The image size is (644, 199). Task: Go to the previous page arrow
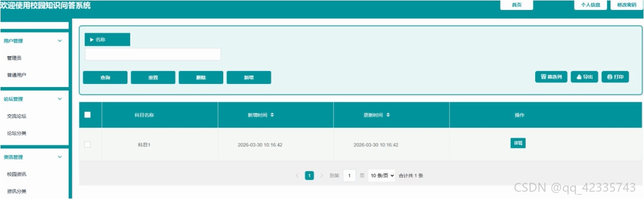297,176
